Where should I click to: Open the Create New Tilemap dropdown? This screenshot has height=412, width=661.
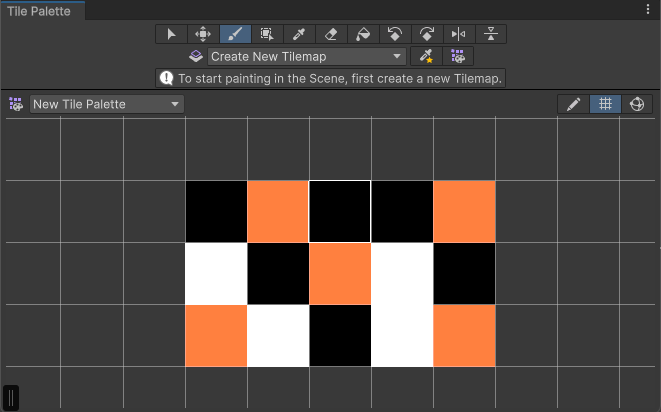[307, 56]
